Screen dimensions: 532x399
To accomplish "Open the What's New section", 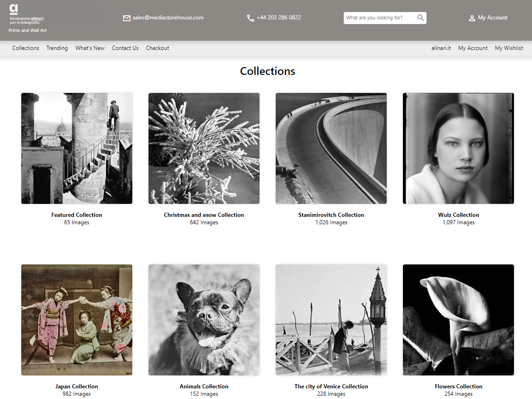I will [x=90, y=48].
